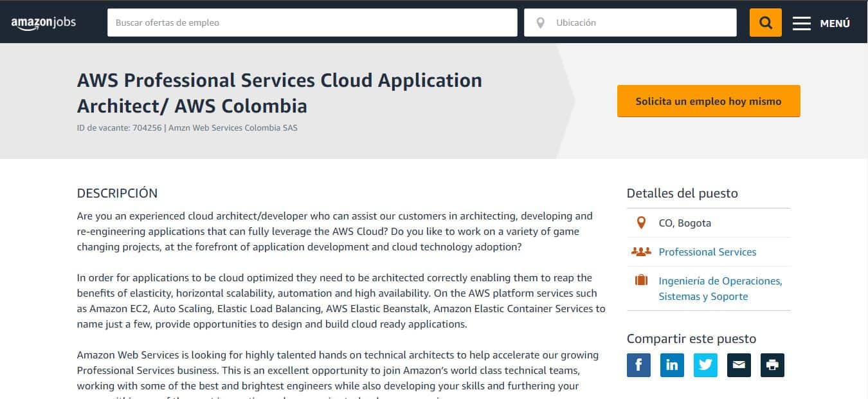Click the CO, Bogota location text
The height and width of the screenshot is (399, 868).
pos(685,223)
